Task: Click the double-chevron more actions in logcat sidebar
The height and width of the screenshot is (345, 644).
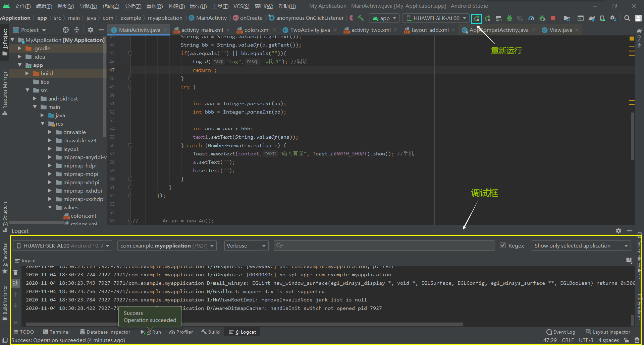Action: (16, 323)
